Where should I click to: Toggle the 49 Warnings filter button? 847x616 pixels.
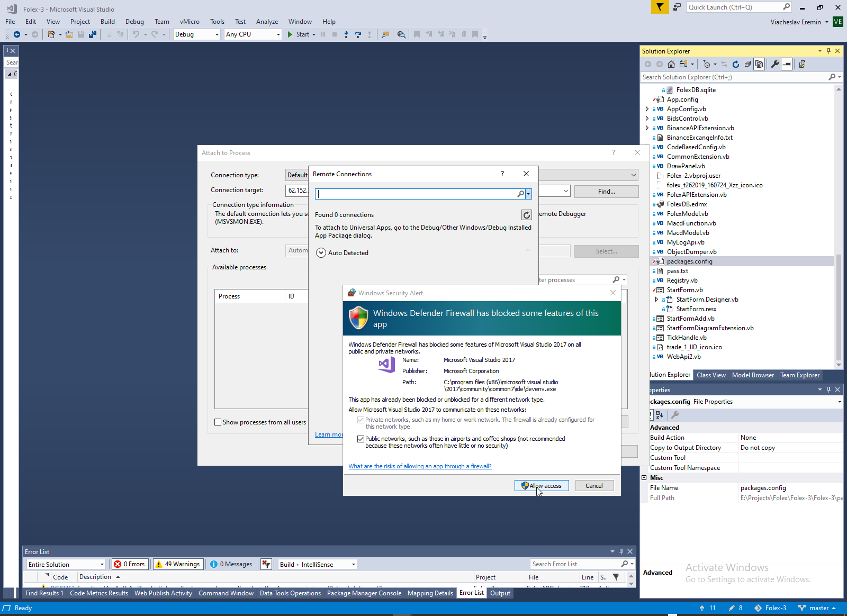tap(177, 564)
